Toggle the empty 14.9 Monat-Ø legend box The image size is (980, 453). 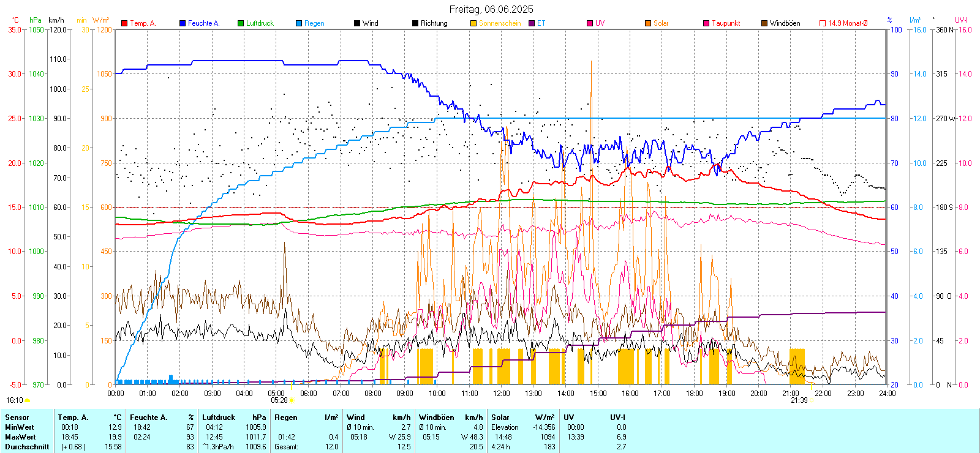(823, 23)
